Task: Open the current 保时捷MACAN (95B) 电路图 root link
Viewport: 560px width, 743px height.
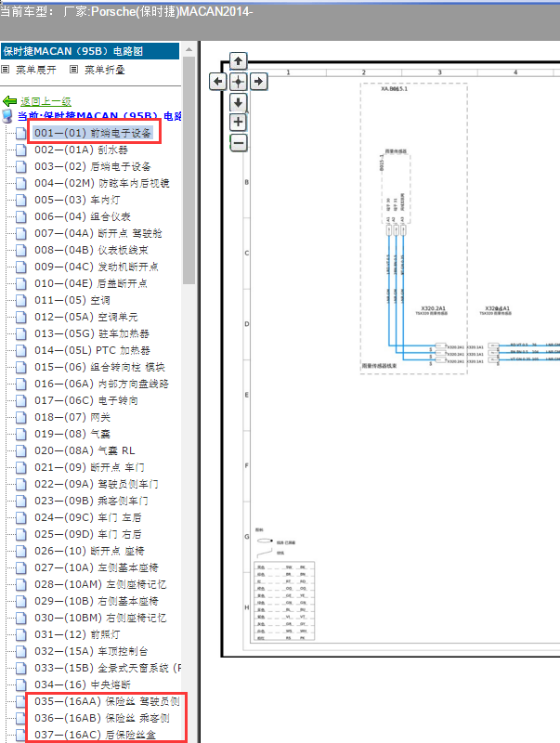Action: click(x=99, y=116)
